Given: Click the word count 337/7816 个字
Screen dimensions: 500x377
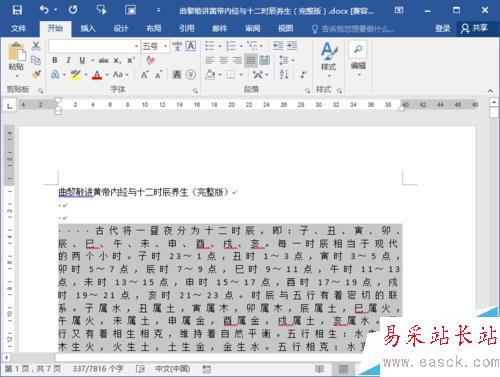Looking at the screenshot, I should 98,369.
